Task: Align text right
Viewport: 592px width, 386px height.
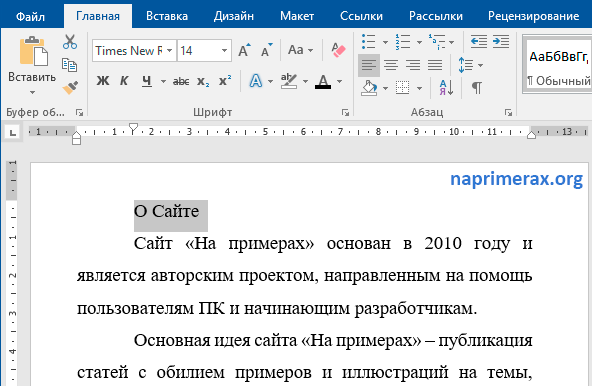Action: [413, 65]
